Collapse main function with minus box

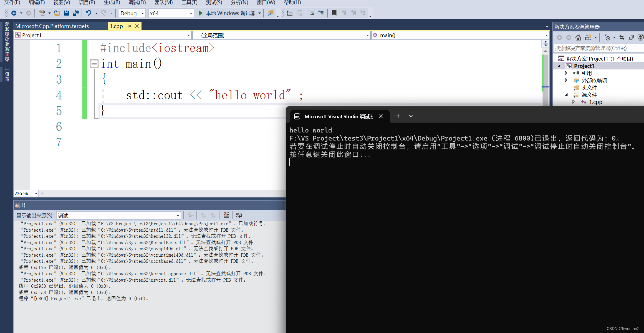[94, 64]
